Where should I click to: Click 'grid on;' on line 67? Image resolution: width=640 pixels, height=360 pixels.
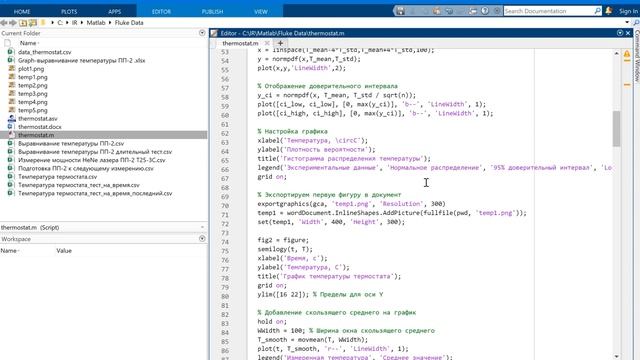click(x=272, y=177)
